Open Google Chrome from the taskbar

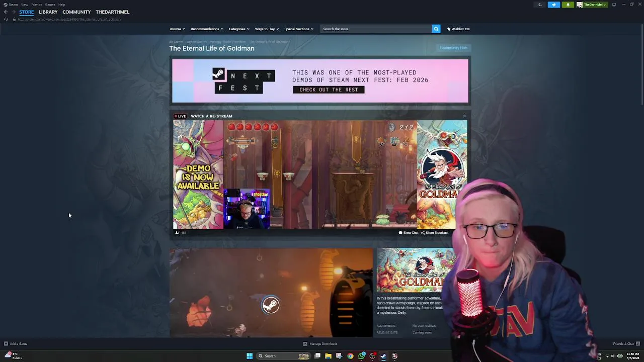click(x=350, y=356)
